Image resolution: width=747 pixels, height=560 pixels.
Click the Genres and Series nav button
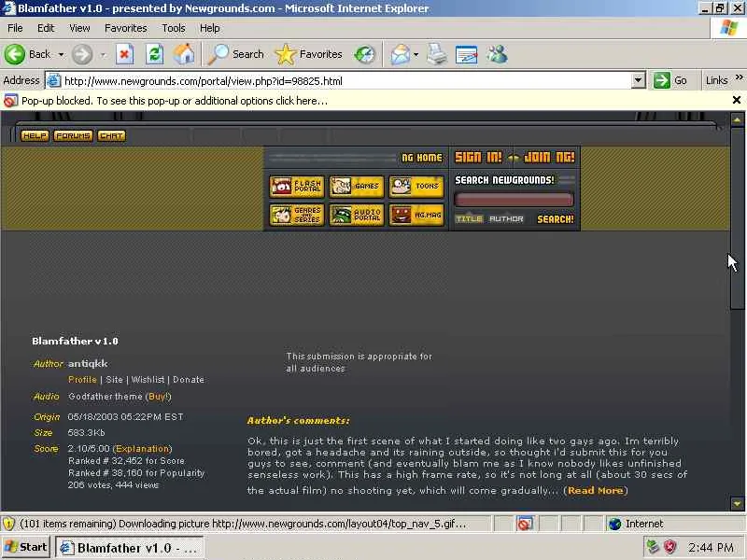296,215
